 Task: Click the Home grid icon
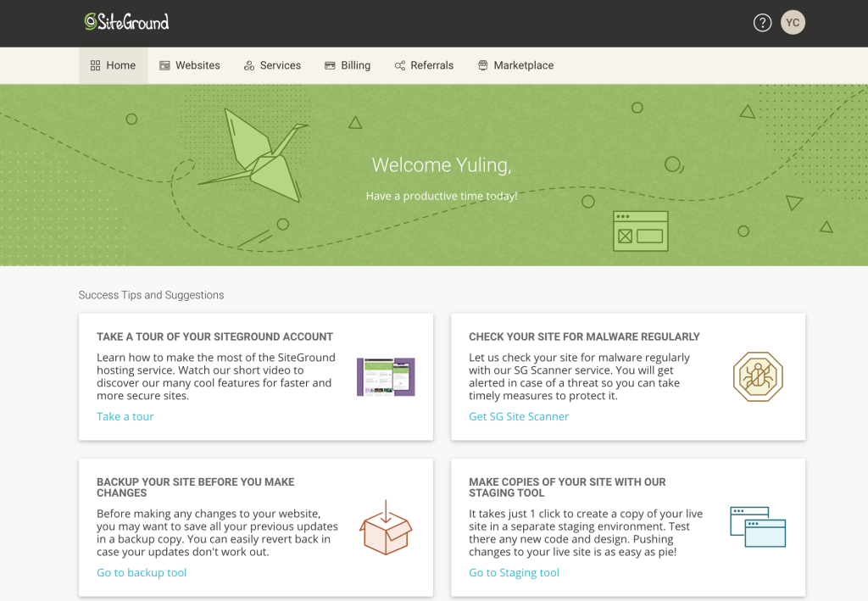click(x=95, y=65)
